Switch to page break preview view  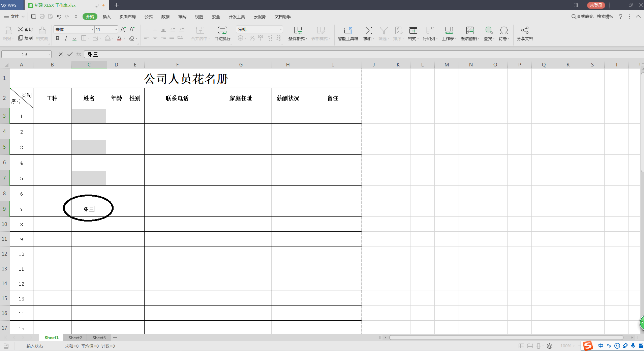(x=530, y=346)
